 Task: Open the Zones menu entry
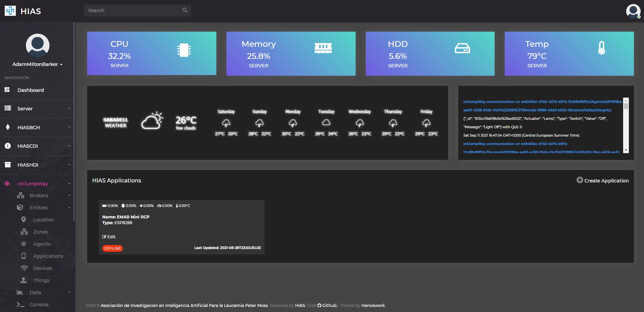pos(40,232)
